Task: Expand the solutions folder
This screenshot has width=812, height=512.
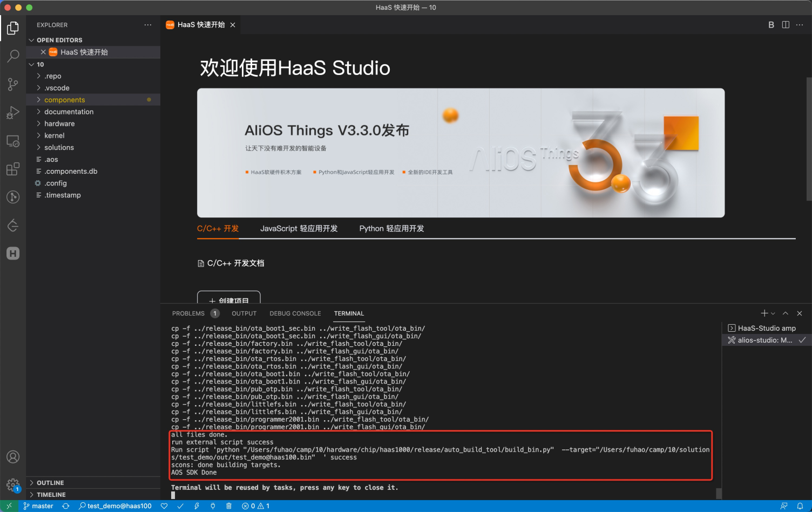Action: click(93, 147)
